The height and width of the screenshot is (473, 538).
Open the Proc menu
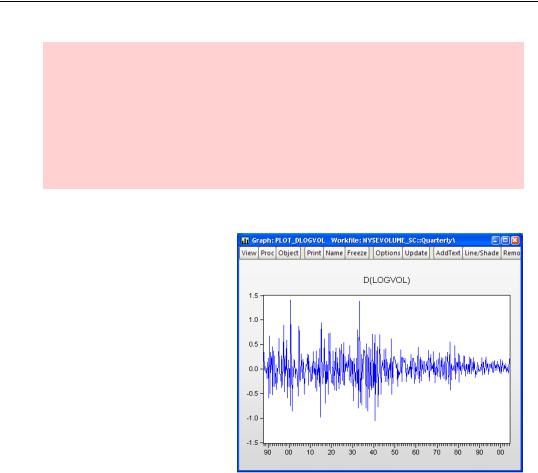tap(267, 253)
